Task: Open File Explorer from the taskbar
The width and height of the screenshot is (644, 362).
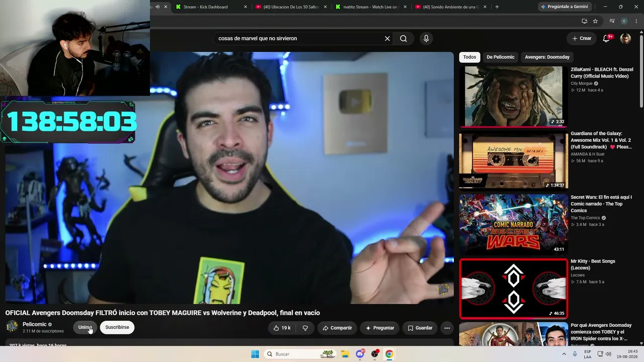Action: [345, 354]
